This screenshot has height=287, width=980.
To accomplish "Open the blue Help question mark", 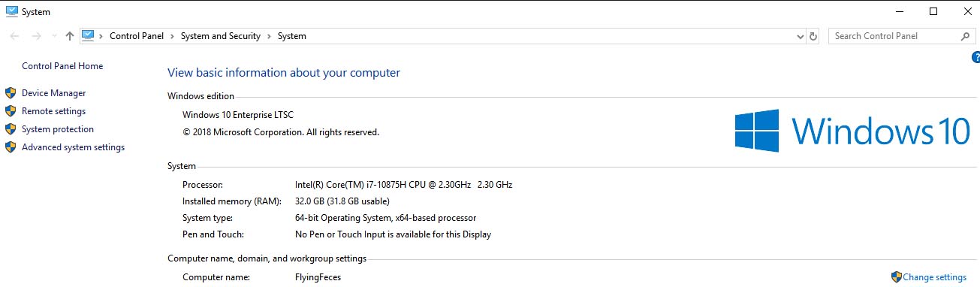I will (x=975, y=57).
